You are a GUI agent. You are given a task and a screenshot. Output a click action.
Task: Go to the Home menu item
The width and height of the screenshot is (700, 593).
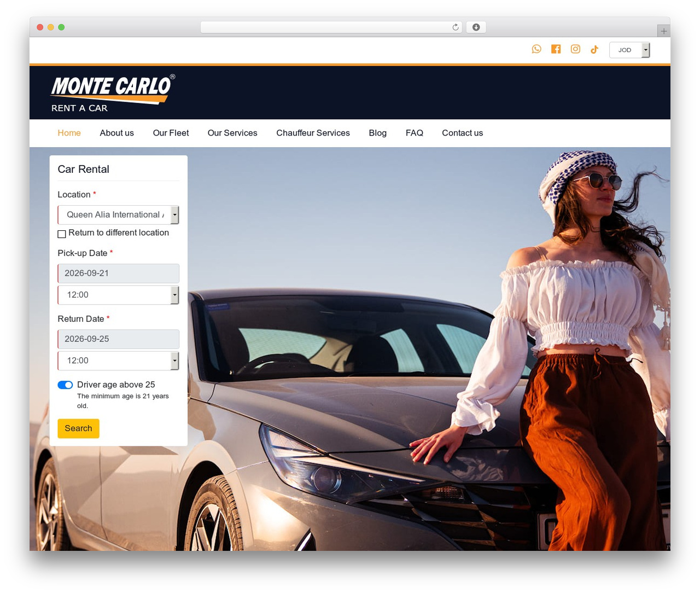[69, 133]
